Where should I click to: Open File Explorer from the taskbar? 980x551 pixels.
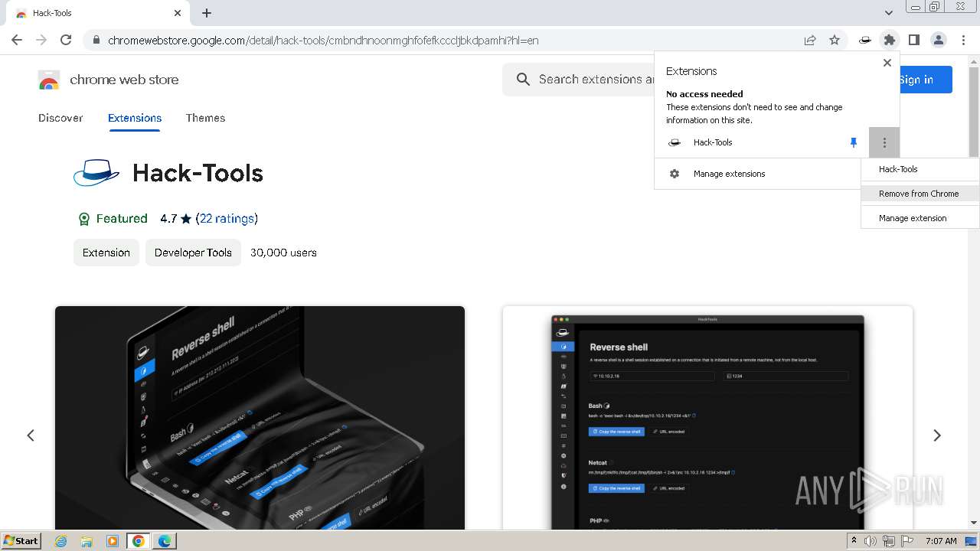[87, 541]
